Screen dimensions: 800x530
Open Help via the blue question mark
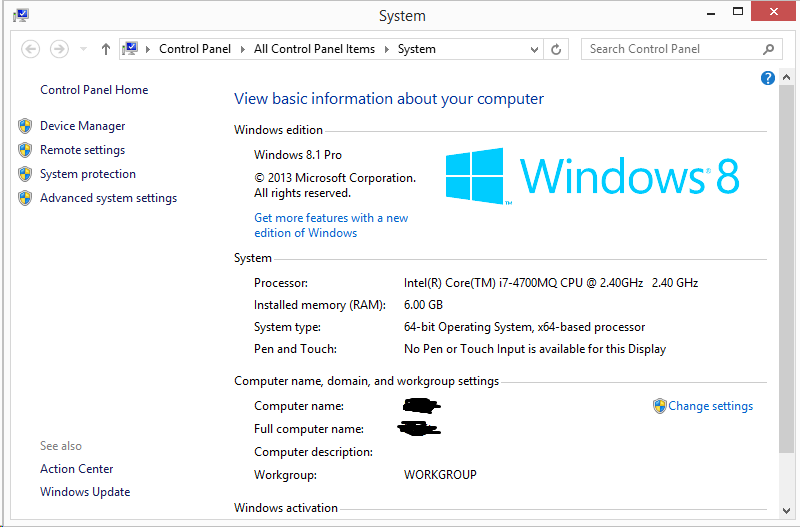coord(768,78)
